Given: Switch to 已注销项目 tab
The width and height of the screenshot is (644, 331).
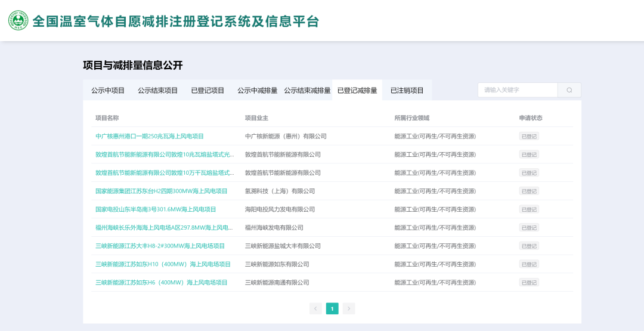Looking at the screenshot, I should [407, 90].
